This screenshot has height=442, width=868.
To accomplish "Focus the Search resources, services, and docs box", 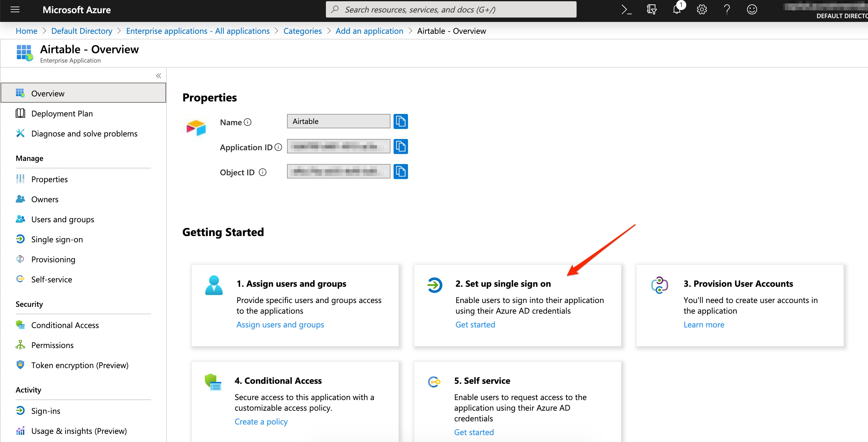I will tap(451, 9).
